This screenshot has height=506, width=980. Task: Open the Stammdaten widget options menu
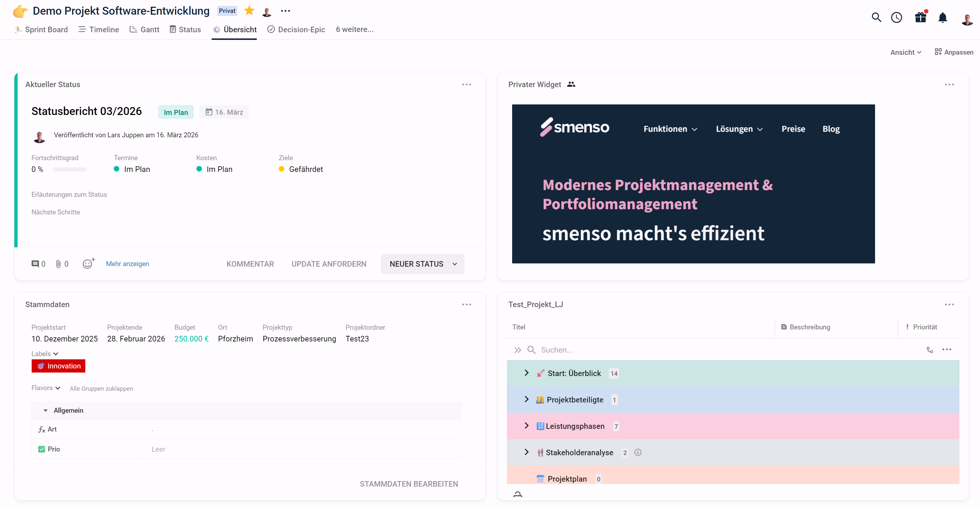point(466,304)
